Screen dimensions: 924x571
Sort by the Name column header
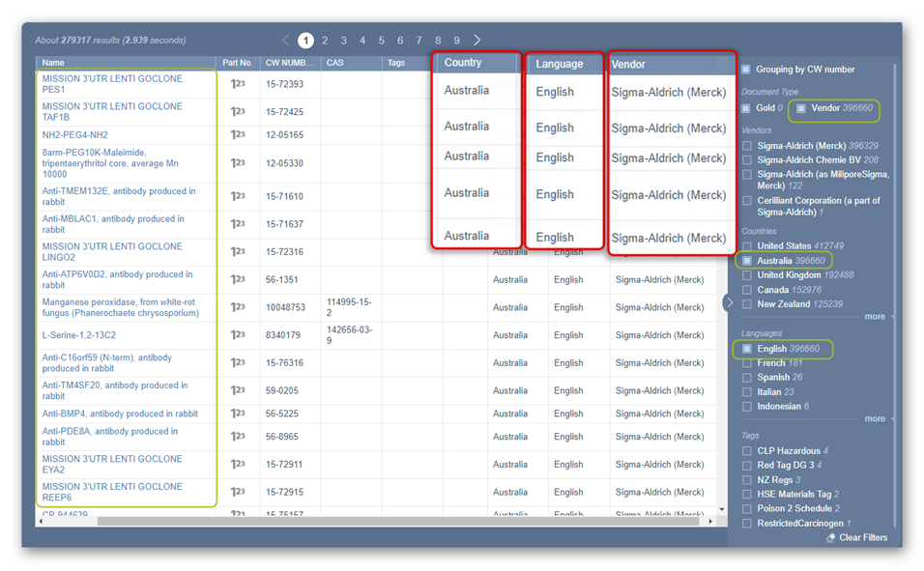[x=53, y=63]
